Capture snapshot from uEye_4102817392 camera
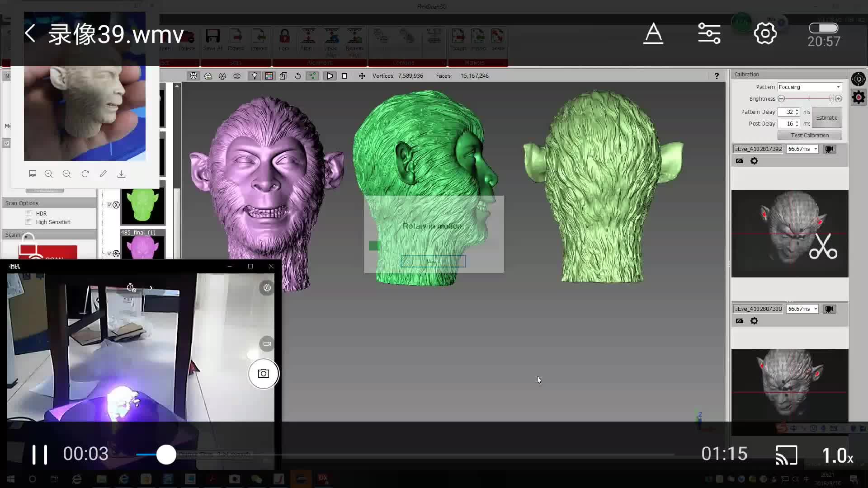The image size is (868, 488). tap(740, 161)
